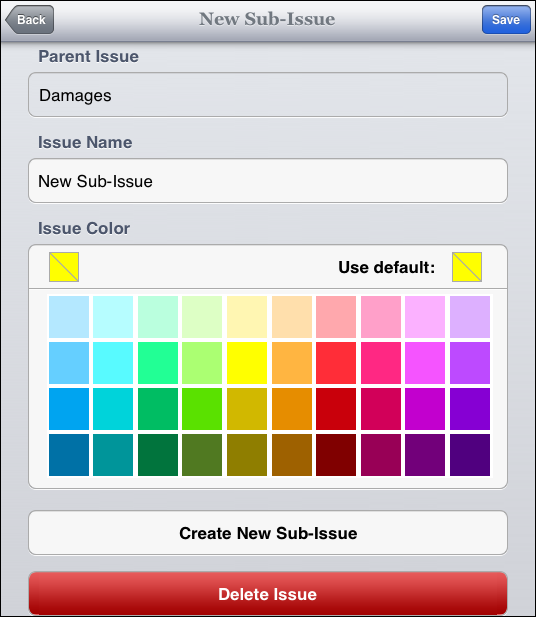Select the dark navy blue swatch in the bottom row
The width and height of the screenshot is (536, 617).
click(x=69, y=455)
